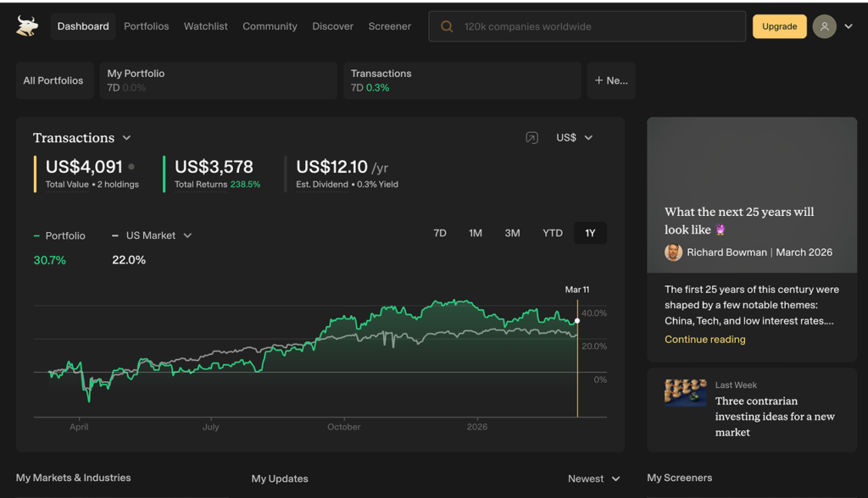
Task: Open the US$ currency dropdown
Action: pyautogui.click(x=574, y=137)
